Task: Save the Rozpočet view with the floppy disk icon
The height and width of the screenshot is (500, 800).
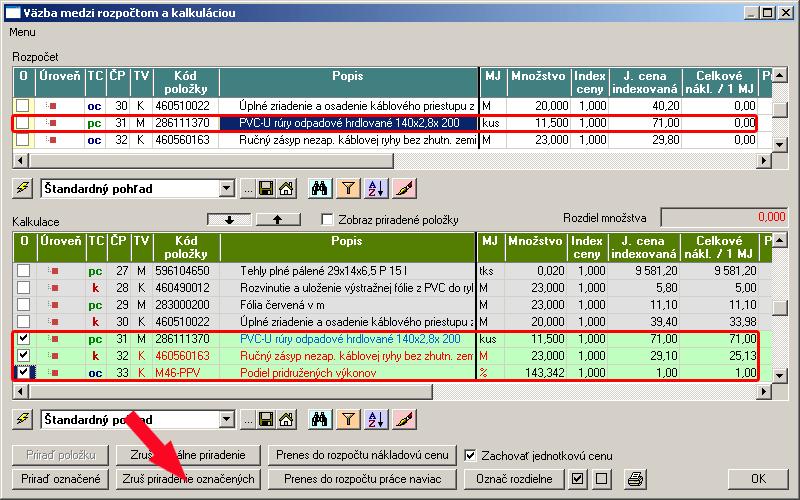Action: 265,189
